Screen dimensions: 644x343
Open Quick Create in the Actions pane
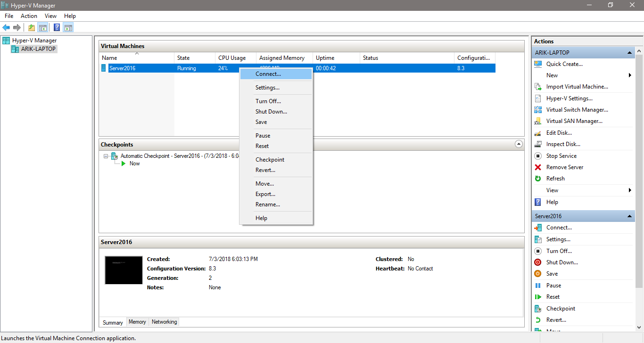[564, 64]
